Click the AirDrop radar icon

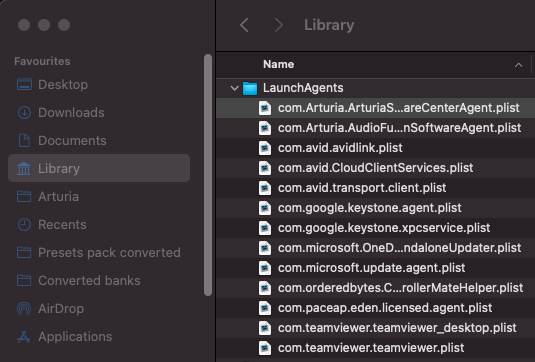(x=24, y=308)
